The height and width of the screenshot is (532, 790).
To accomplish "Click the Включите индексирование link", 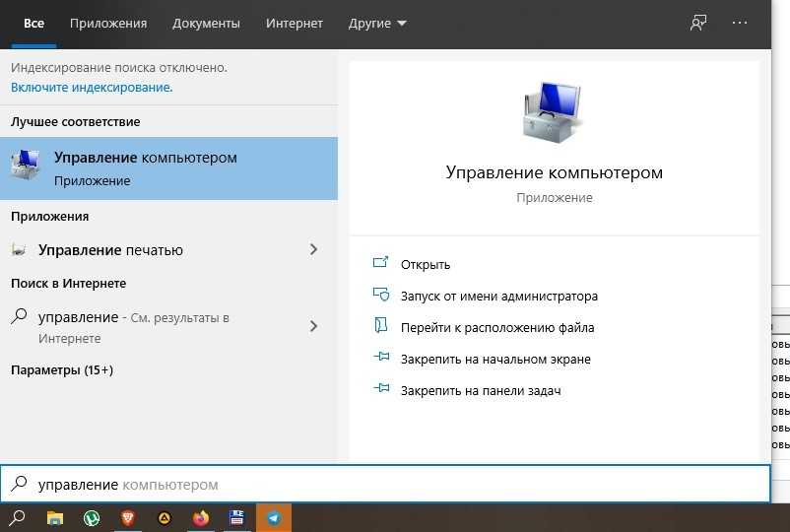I will [x=92, y=88].
